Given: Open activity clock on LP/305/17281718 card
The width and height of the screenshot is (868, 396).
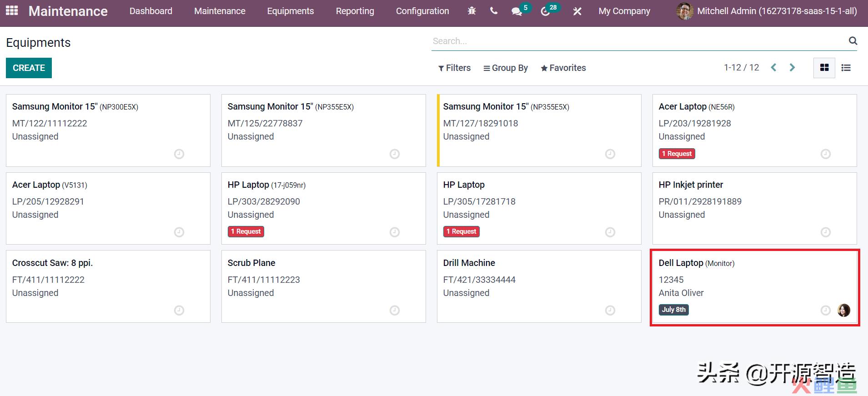Looking at the screenshot, I should [610, 232].
